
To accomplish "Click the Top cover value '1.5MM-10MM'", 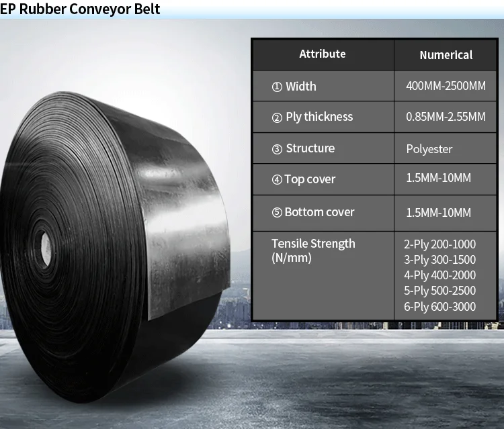I will [x=438, y=177].
